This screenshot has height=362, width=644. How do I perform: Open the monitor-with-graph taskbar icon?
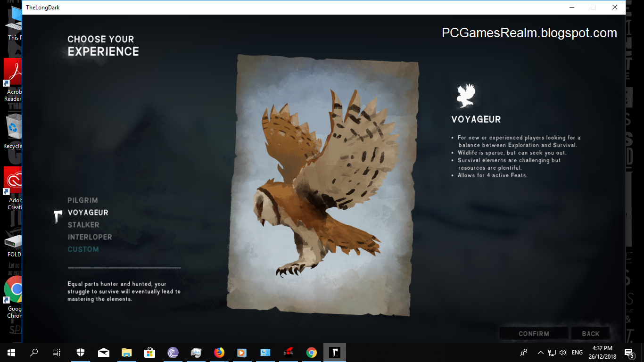[x=196, y=352]
